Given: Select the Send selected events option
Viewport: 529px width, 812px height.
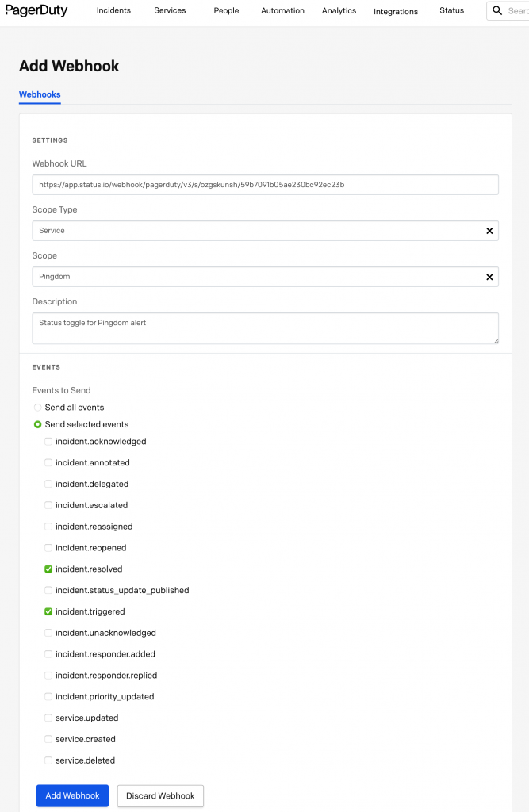Looking at the screenshot, I should (37, 424).
